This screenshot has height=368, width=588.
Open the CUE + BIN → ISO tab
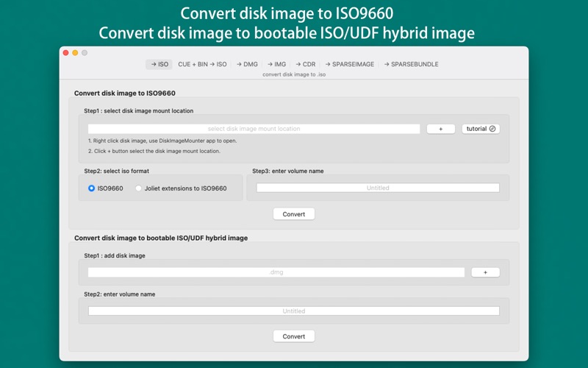click(202, 64)
